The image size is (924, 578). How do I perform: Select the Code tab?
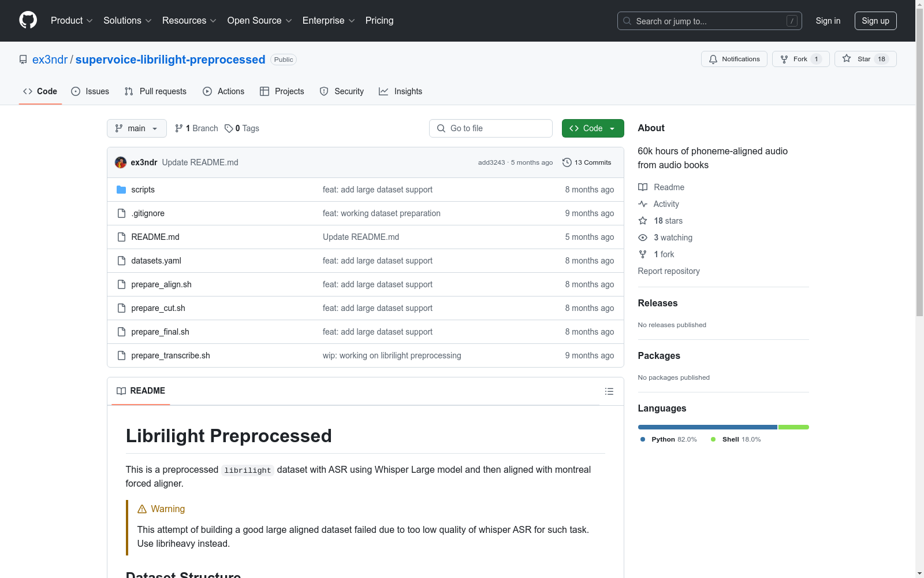[x=40, y=91]
